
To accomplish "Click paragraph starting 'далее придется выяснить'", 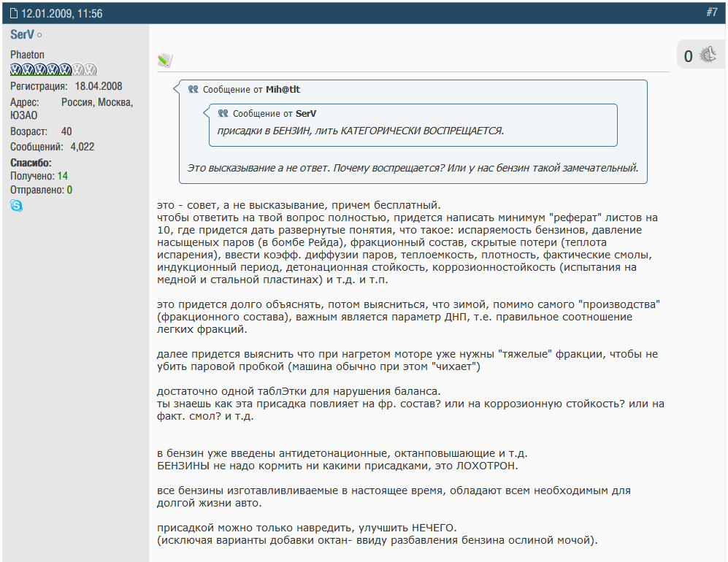I will point(407,360).
